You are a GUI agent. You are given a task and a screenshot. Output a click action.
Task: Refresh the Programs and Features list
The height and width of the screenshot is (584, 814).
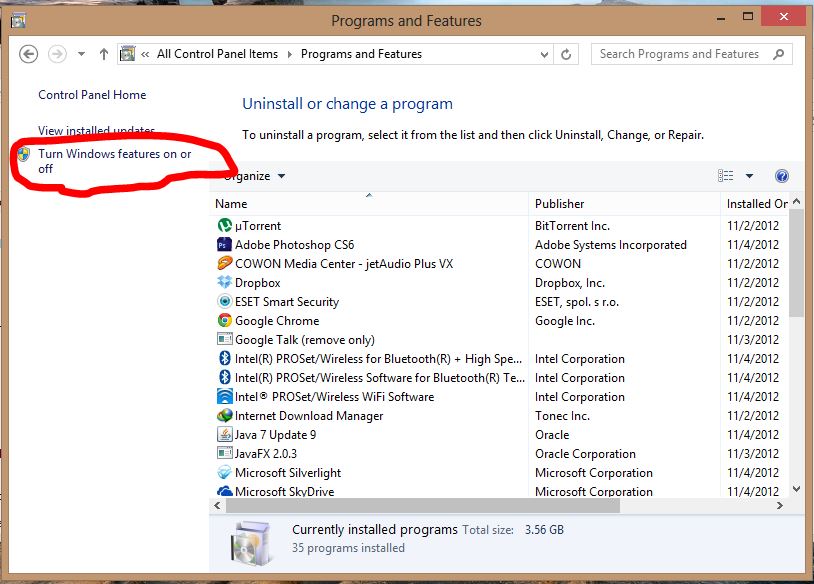click(x=566, y=54)
